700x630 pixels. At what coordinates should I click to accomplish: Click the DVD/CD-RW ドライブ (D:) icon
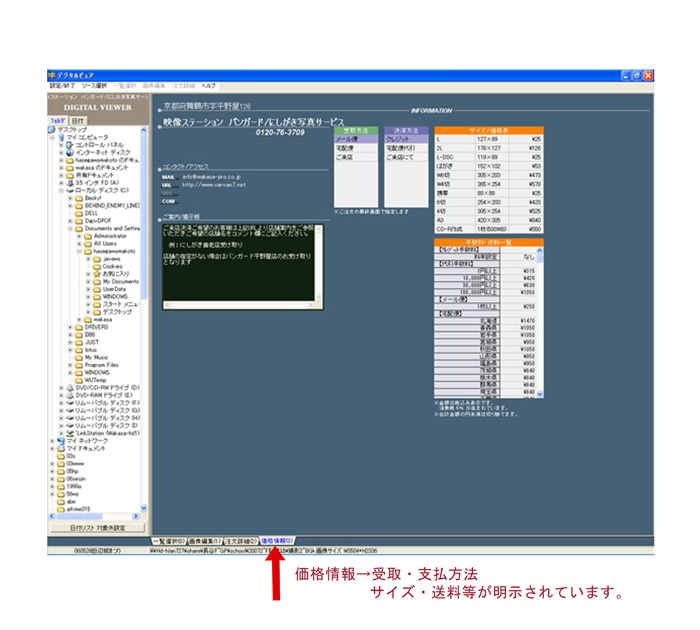(x=69, y=386)
